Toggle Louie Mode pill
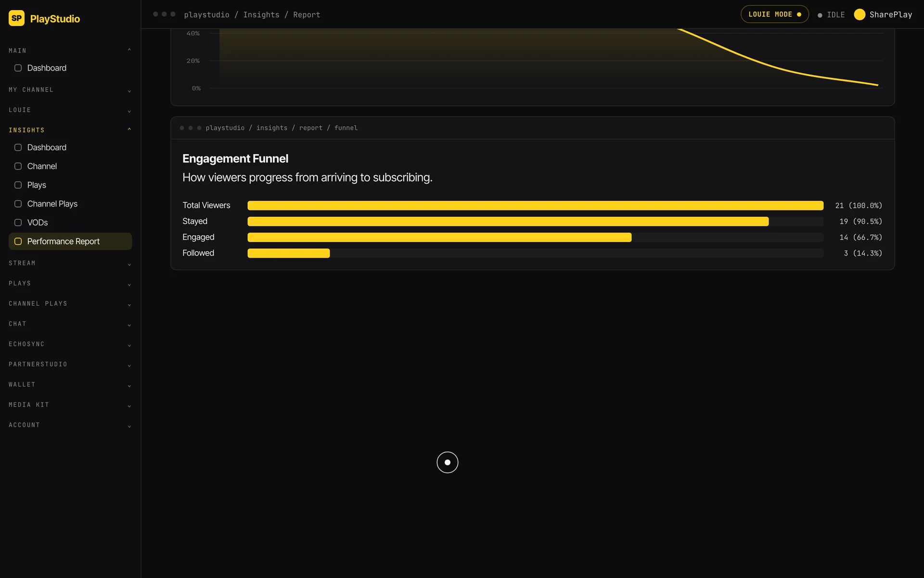The height and width of the screenshot is (578, 924). pos(774,14)
